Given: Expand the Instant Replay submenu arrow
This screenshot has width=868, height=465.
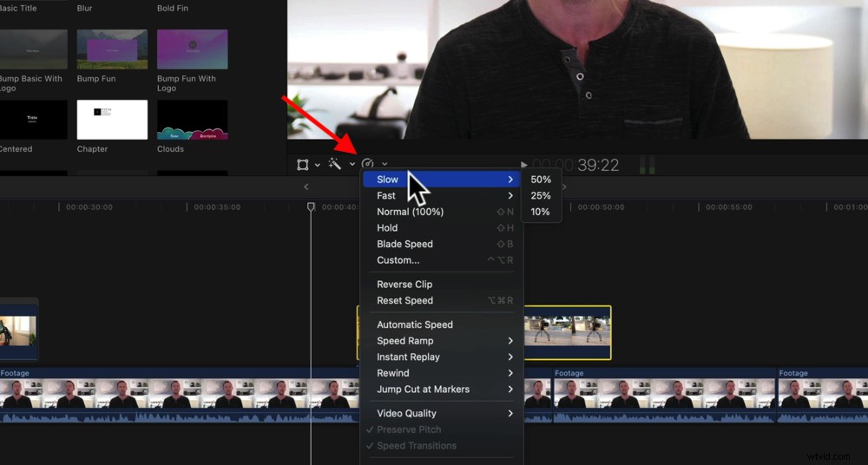Looking at the screenshot, I should [x=510, y=357].
